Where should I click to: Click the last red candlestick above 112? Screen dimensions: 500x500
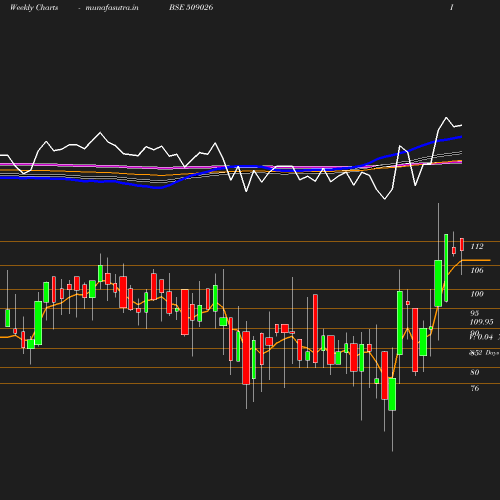(462, 245)
